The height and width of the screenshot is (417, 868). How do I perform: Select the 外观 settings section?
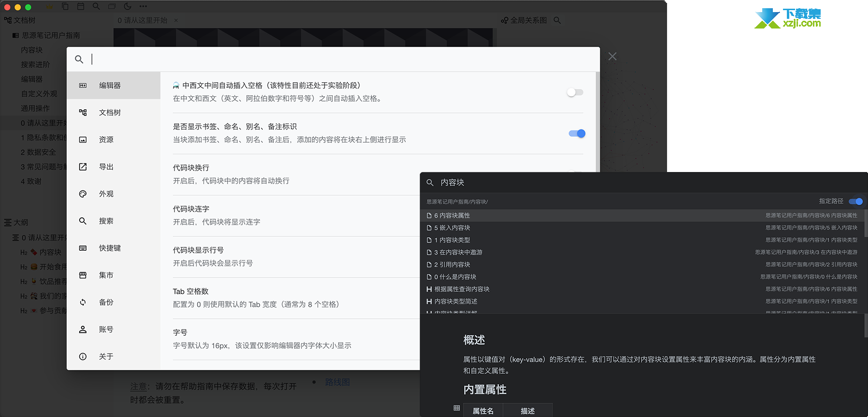tap(114, 194)
